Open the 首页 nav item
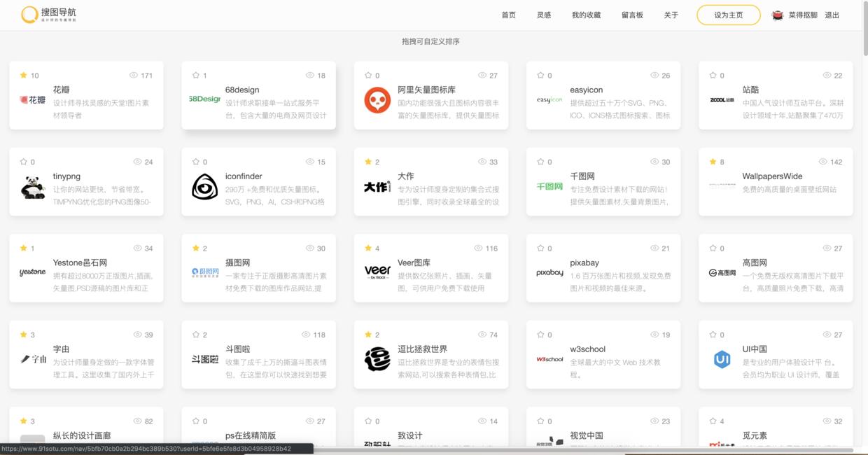 coord(508,15)
